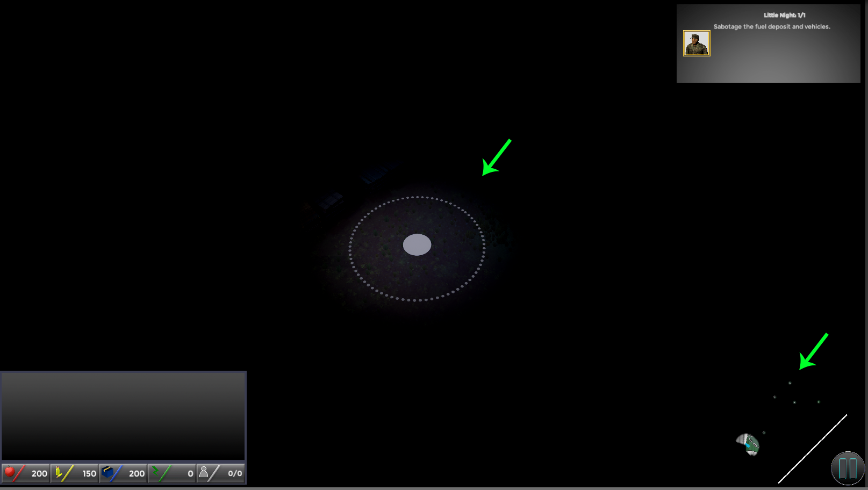Click the energy resource value 0

(x=190, y=473)
